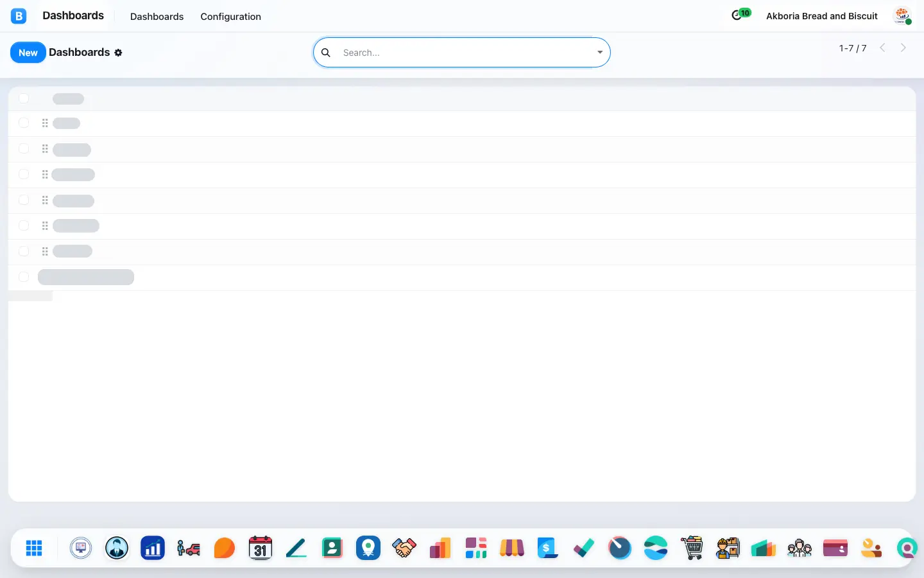Screen dimensions: 924x578
Task: Open the shopping cart Purchase app
Action: (x=692, y=548)
